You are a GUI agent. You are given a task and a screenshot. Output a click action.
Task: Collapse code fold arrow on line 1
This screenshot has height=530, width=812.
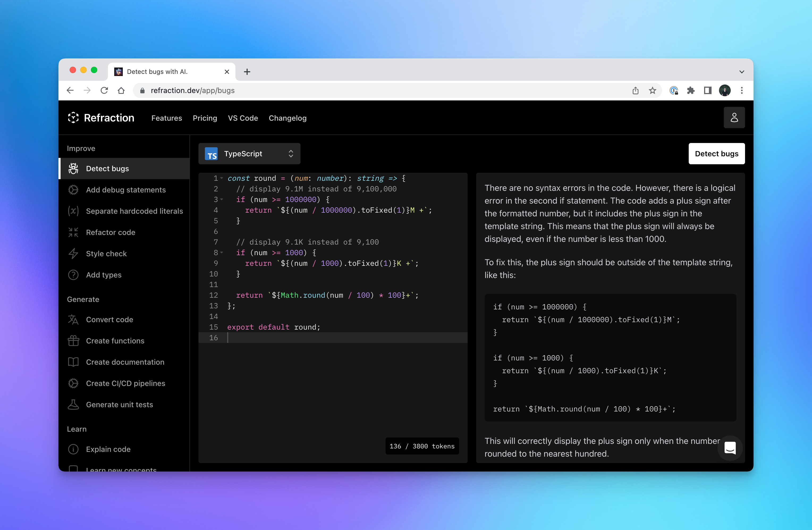[221, 178]
